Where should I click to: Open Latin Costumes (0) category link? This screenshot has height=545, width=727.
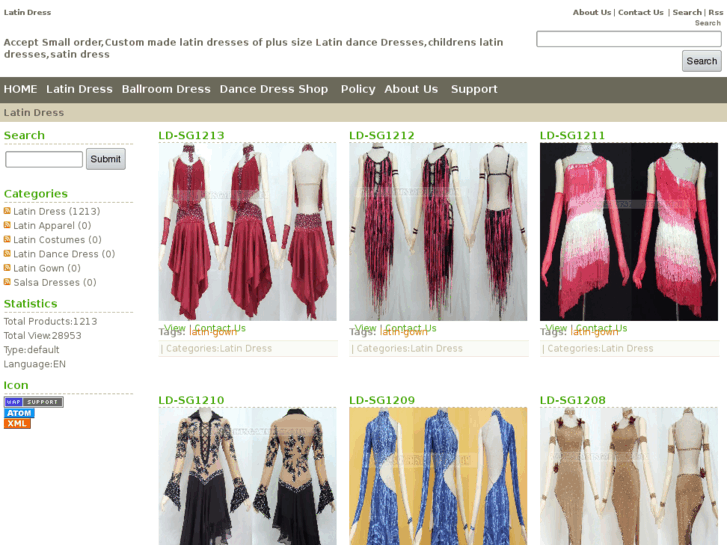pos(57,240)
